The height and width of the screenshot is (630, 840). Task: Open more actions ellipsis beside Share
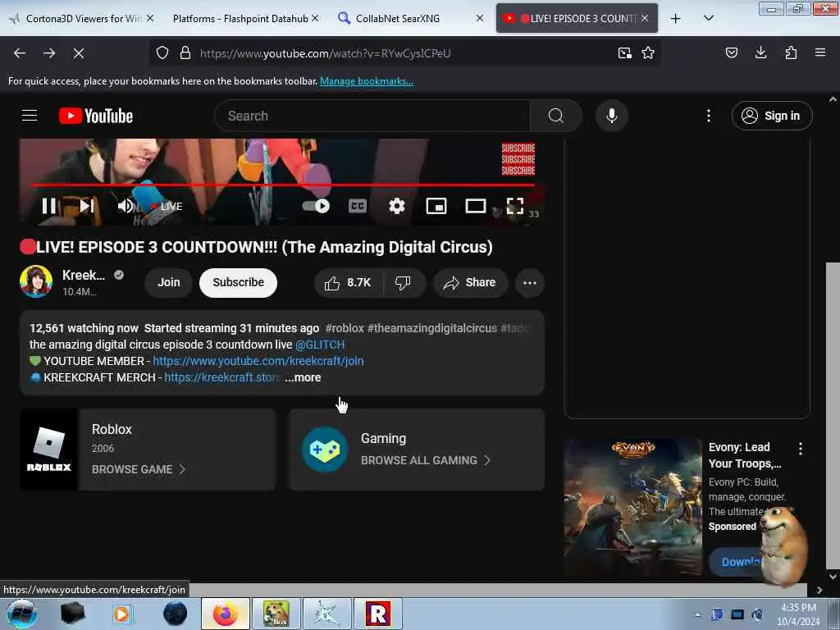tap(529, 282)
